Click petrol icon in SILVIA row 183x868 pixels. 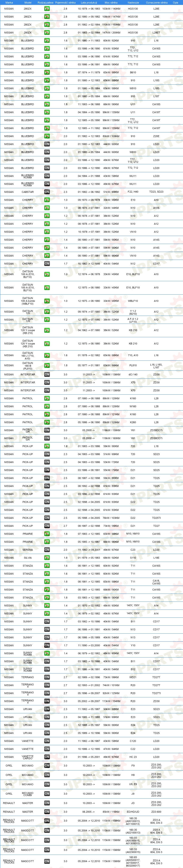coord(47,558)
